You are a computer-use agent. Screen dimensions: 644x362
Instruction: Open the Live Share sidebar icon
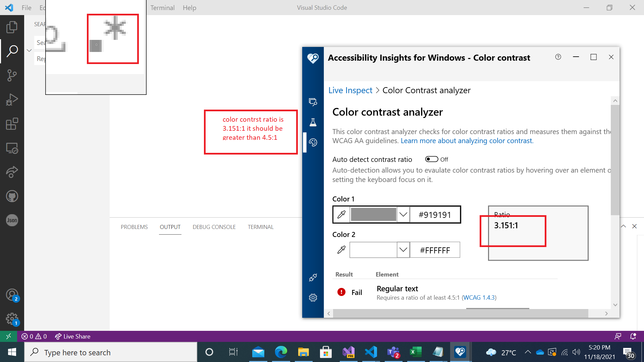click(12, 172)
